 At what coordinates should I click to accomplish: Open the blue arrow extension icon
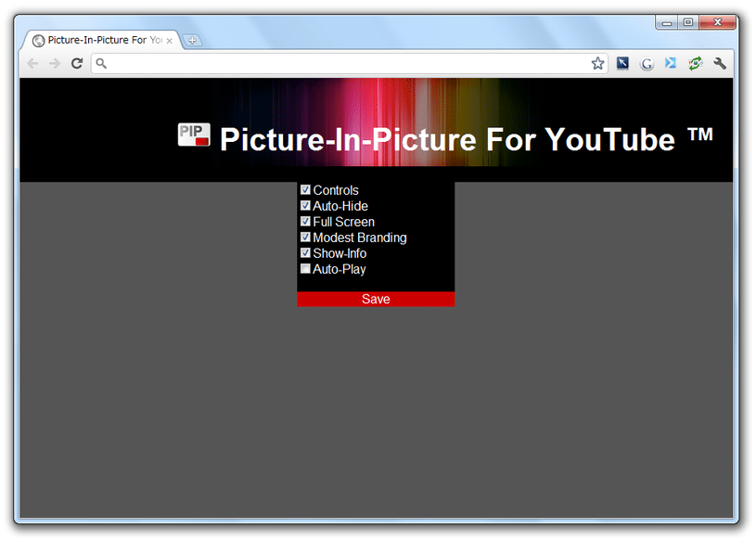[x=671, y=63]
